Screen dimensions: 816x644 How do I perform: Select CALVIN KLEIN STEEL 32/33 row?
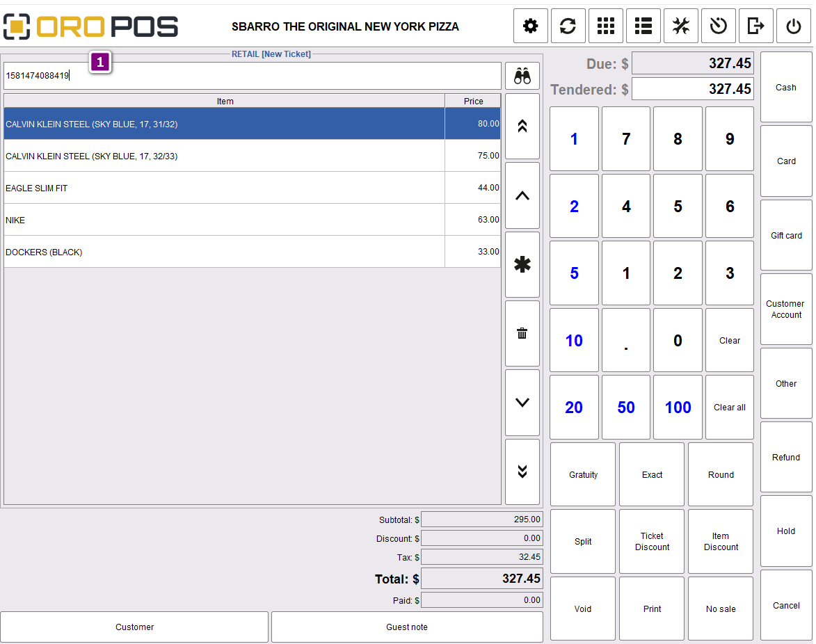pos(252,156)
